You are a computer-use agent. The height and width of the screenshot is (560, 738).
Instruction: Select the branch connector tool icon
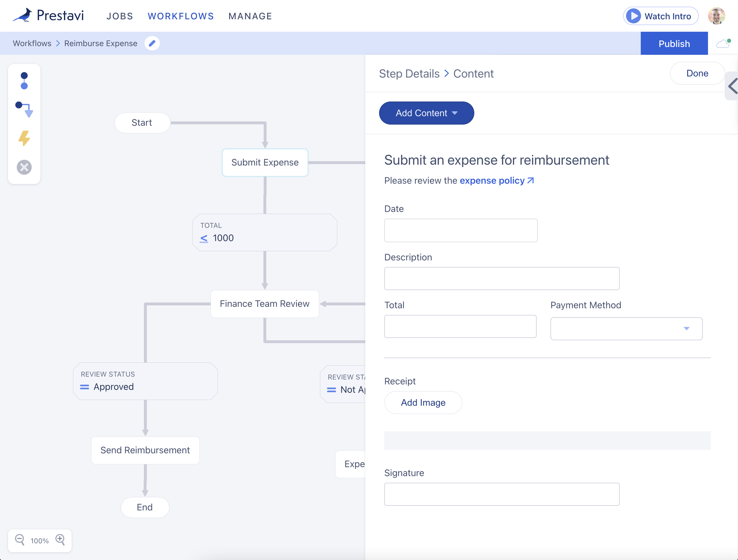coord(24,109)
